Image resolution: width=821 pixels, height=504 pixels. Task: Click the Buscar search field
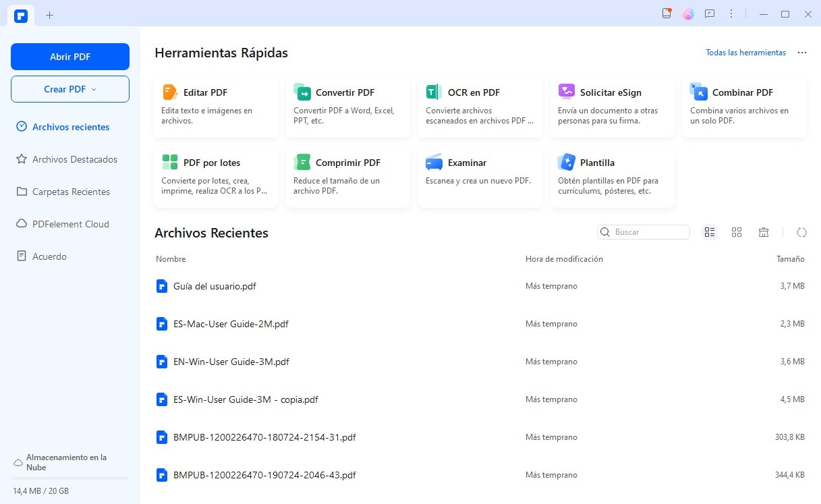(x=644, y=232)
